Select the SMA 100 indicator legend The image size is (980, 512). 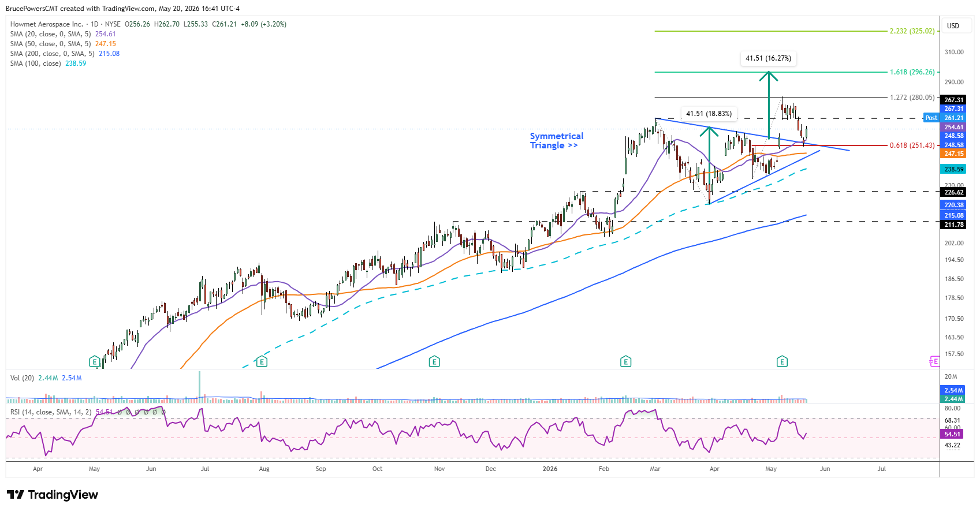pyautogui.click(x=48, y=63)
